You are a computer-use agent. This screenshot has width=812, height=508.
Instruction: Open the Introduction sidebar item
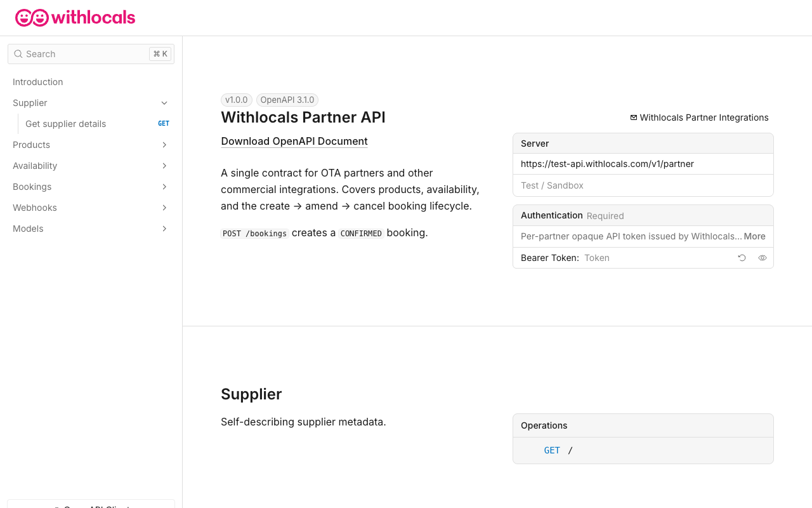point(38,82)
